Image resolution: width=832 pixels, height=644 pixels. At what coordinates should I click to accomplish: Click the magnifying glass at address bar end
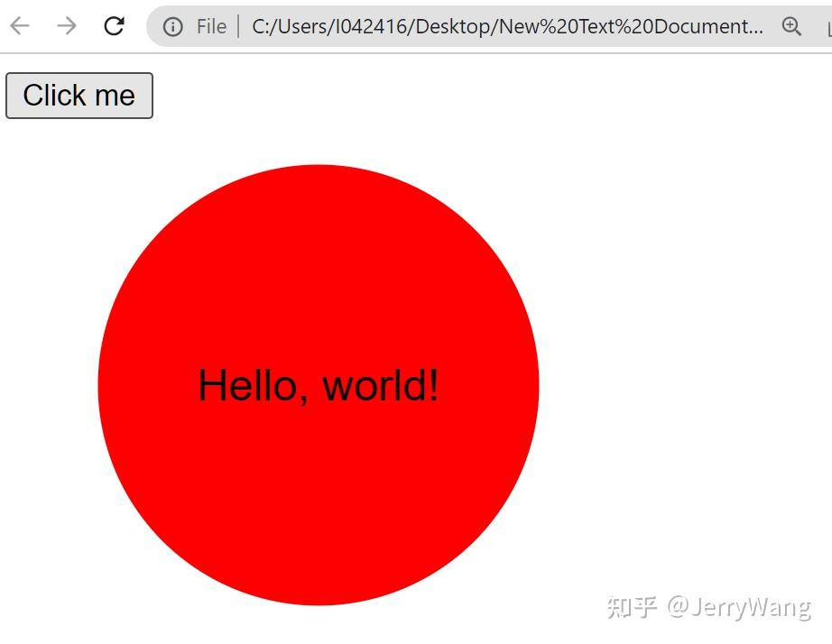[x=791, y=26]
